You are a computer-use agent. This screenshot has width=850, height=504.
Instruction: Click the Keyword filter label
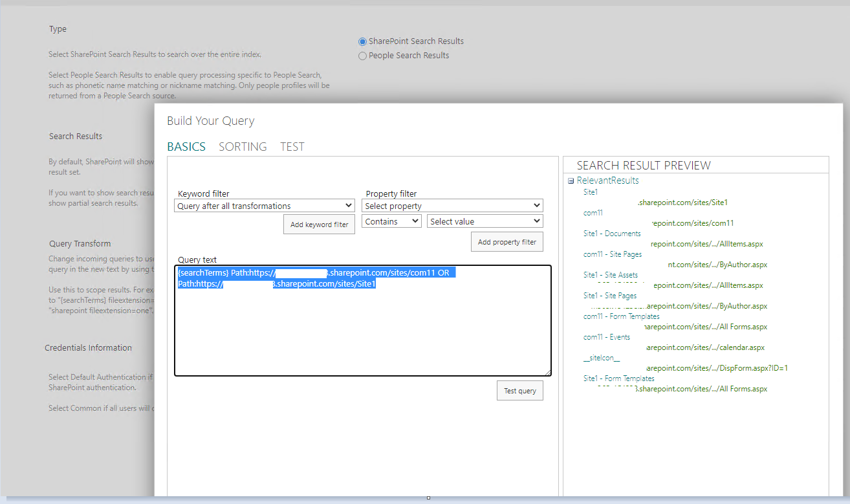point(204,194)
